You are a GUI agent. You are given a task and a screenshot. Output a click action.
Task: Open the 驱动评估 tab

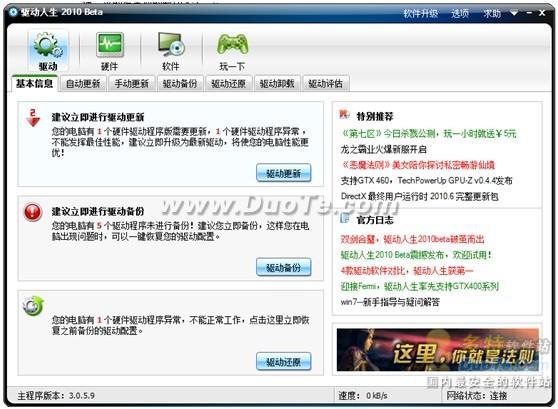[x=326, y=84]
